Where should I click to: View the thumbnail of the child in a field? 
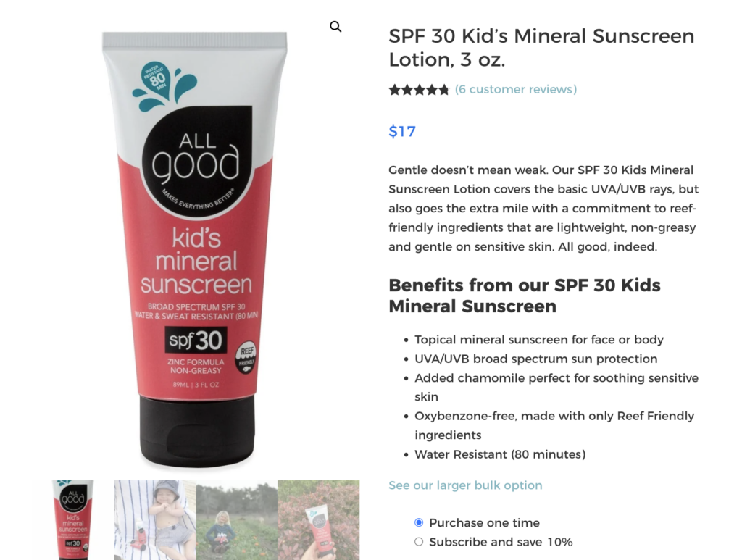click(237, 520)
